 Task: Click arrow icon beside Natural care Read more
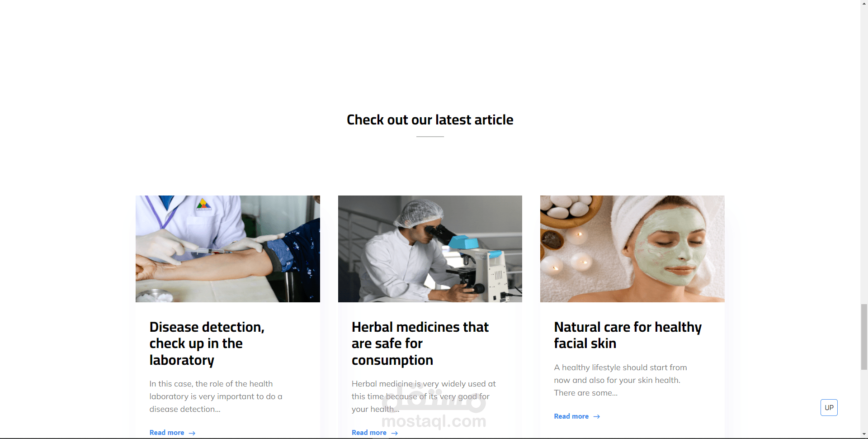pyautogui.click(x=597, y=417)
